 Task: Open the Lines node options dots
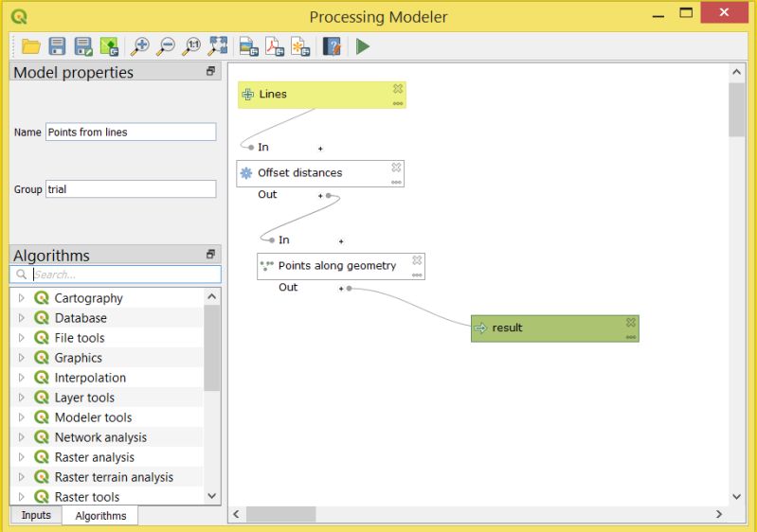[397, 103]
